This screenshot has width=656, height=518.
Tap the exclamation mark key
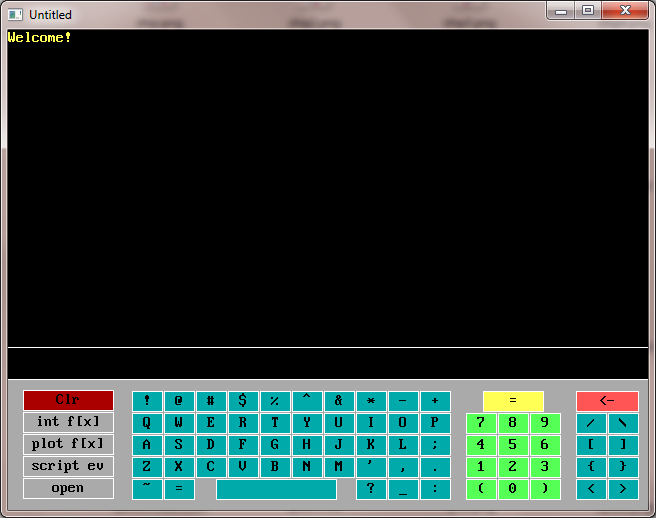click(147, 401)
